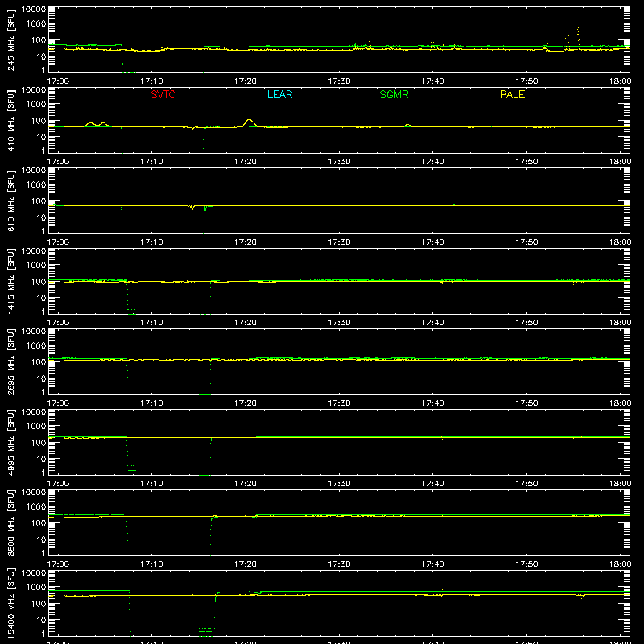Select the 245 MHz [SFU] axis title

tap(10, 40)
